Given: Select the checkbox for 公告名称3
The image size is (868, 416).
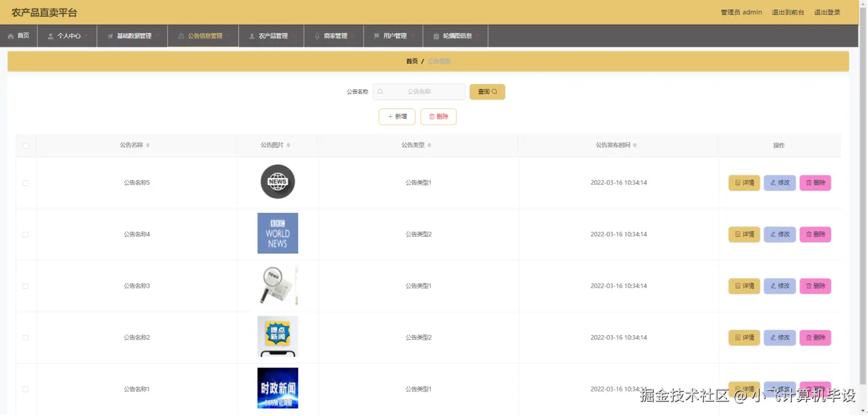Looking at the screenshot, I should point(26,286).
